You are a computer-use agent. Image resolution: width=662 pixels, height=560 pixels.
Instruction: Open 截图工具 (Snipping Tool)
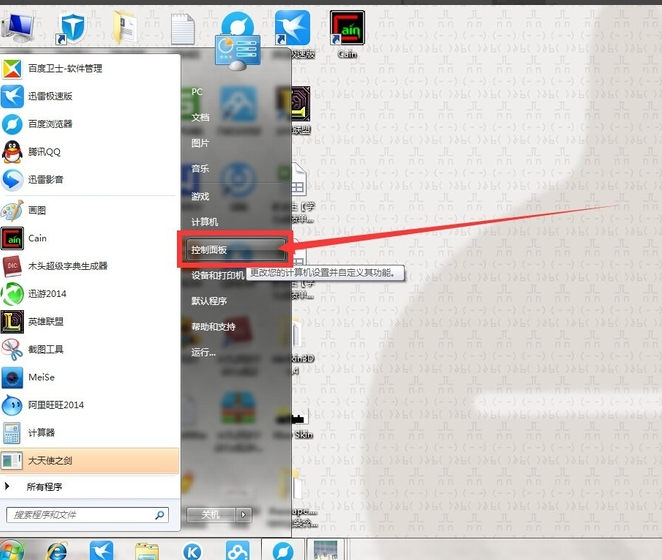tap(45, 349)
